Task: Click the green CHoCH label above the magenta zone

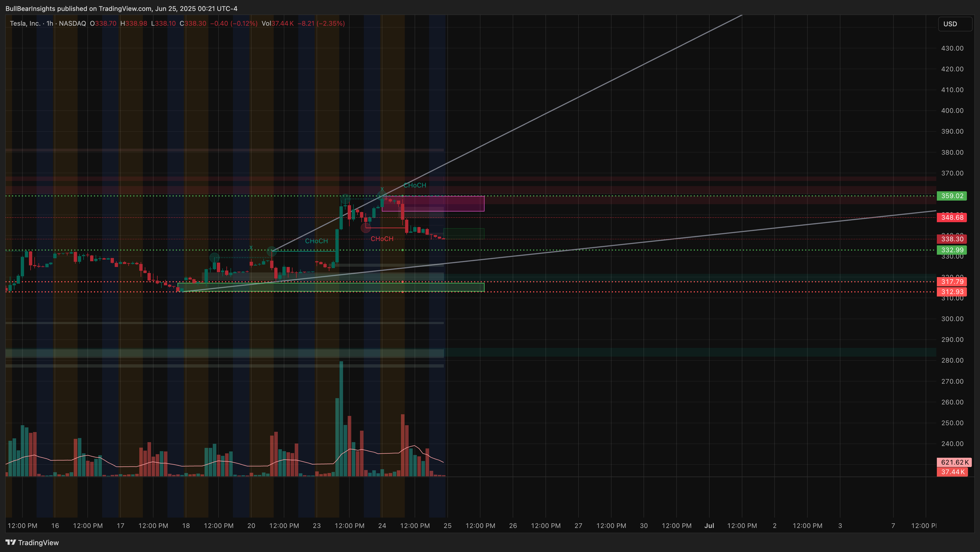Action: (415, 185)
